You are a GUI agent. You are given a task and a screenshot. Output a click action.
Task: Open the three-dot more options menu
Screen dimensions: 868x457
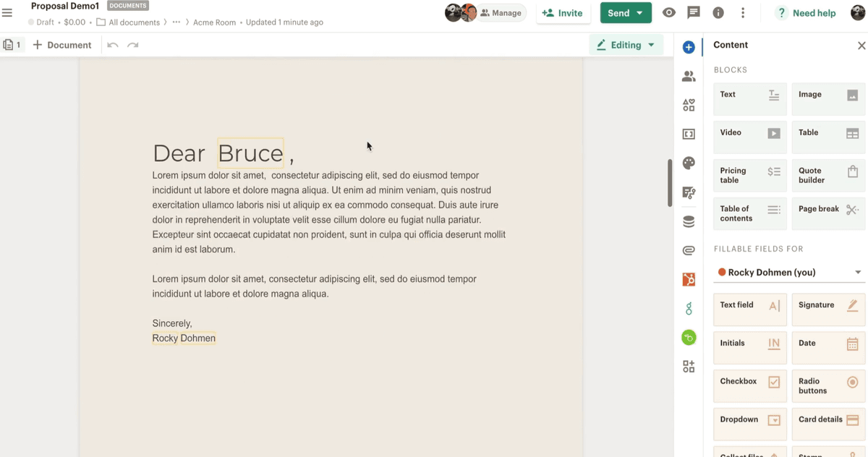(743, 13)
